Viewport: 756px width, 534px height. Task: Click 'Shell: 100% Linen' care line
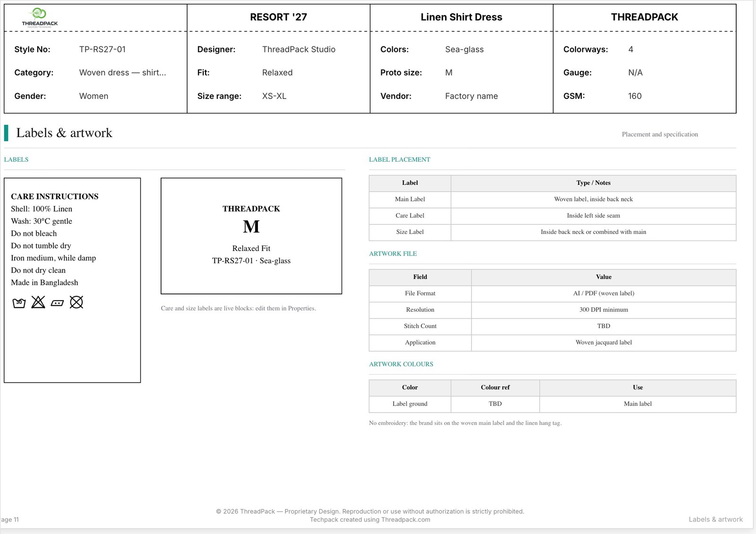pos(42,208)
